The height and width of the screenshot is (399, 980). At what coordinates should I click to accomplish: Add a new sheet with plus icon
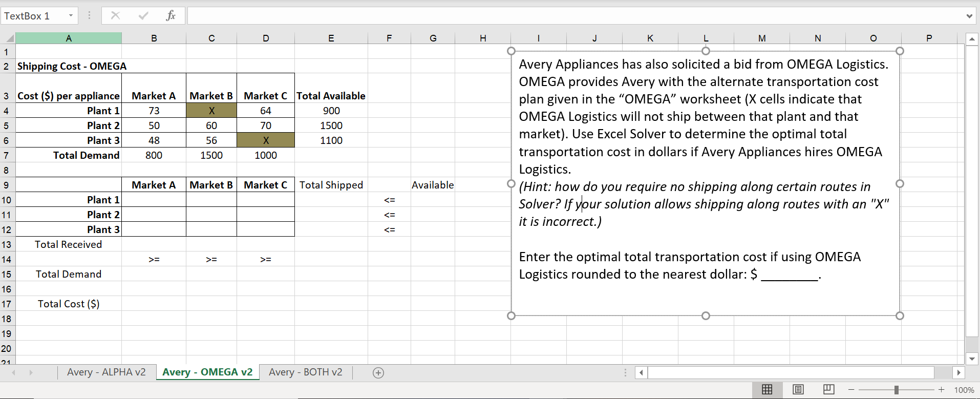pyautogui.click(x=378, y=373)
